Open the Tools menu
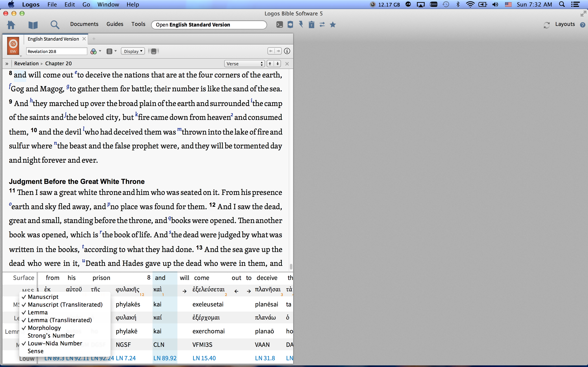Screen dimensions: 588x367 click(138, 24)
